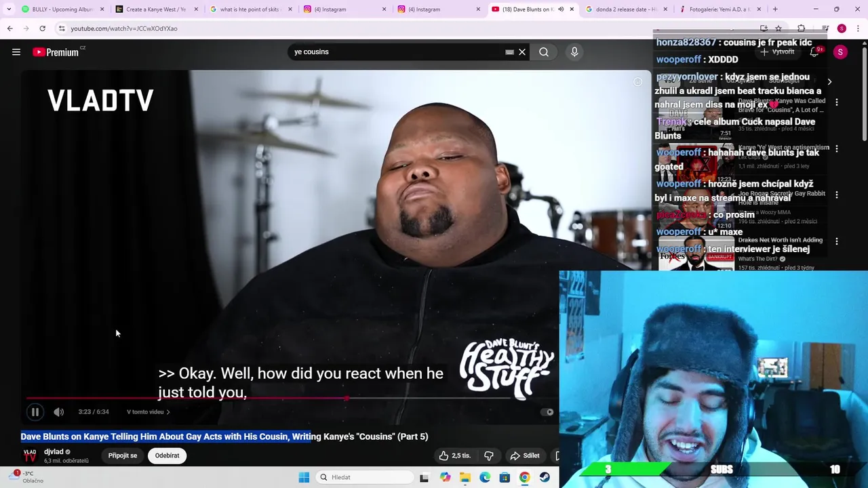Open options for 'Joe Rogan Secretly Gay Rabbit' video
The width and height of the screenshot is (868, 488).
point(837,195)
